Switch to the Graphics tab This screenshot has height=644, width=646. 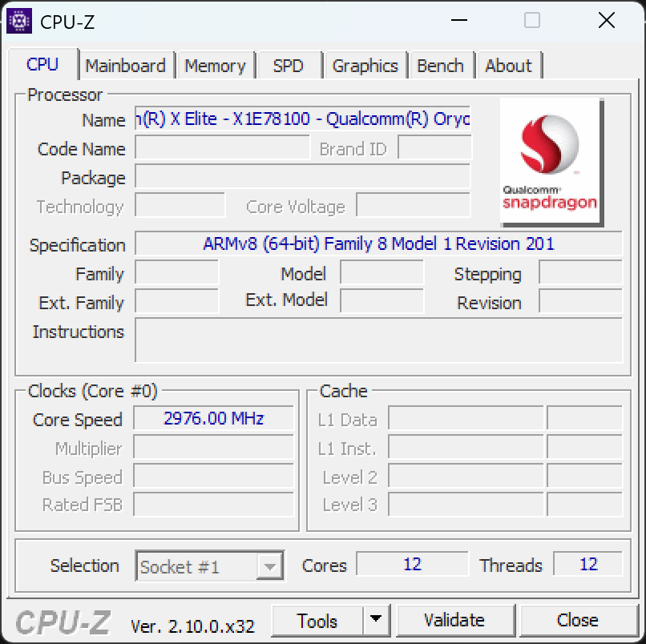point(365,66)
